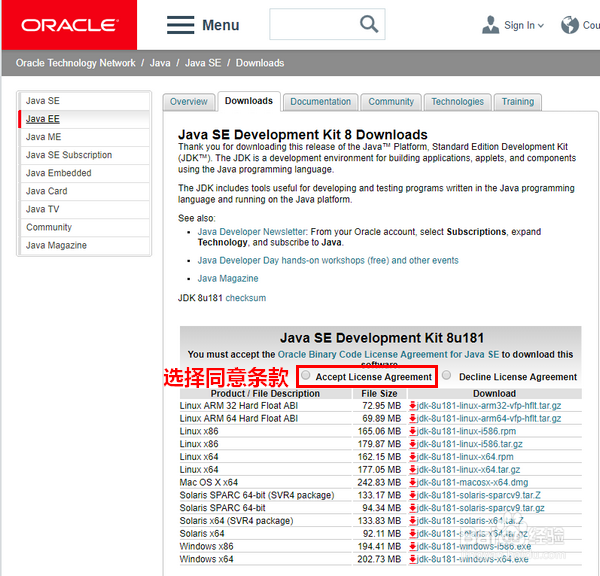Download jdk-8u181-windows-x64.exe file link
Screen dimensions: 600x576
pos(473,559)
